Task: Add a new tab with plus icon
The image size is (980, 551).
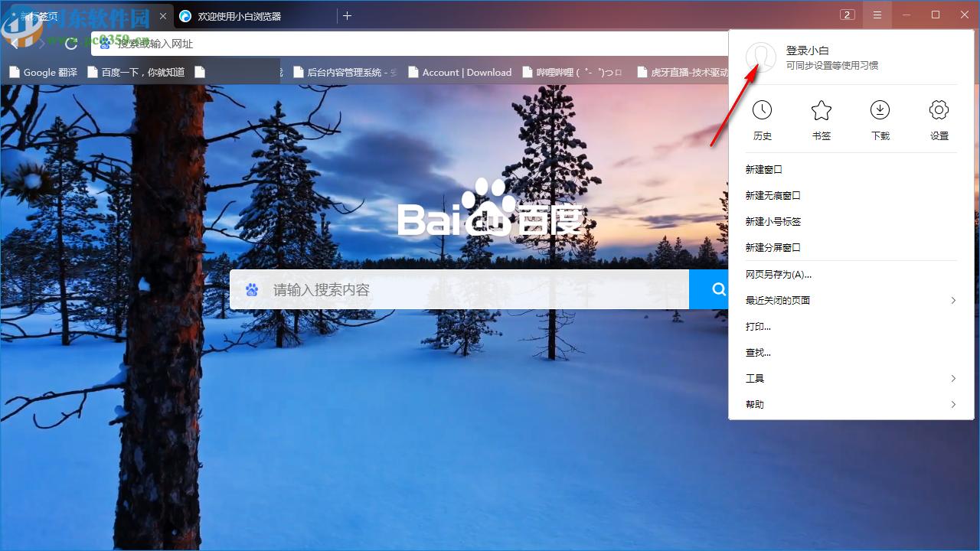Action: tap(347, 15)
